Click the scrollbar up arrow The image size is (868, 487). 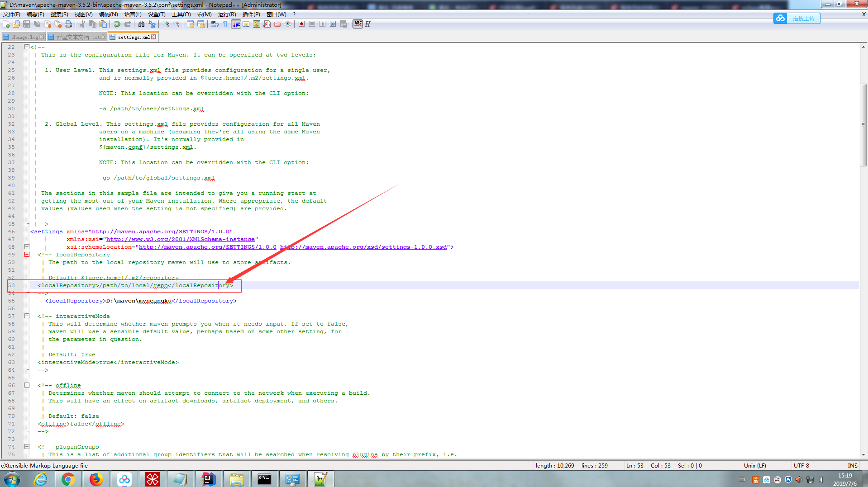pyautogui.click(x=863, y=47)
